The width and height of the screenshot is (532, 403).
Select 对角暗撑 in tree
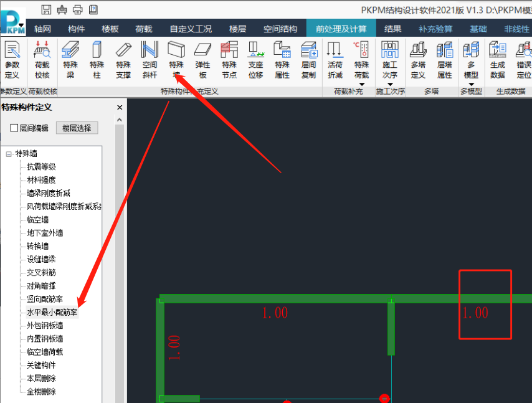pos(41,286)
